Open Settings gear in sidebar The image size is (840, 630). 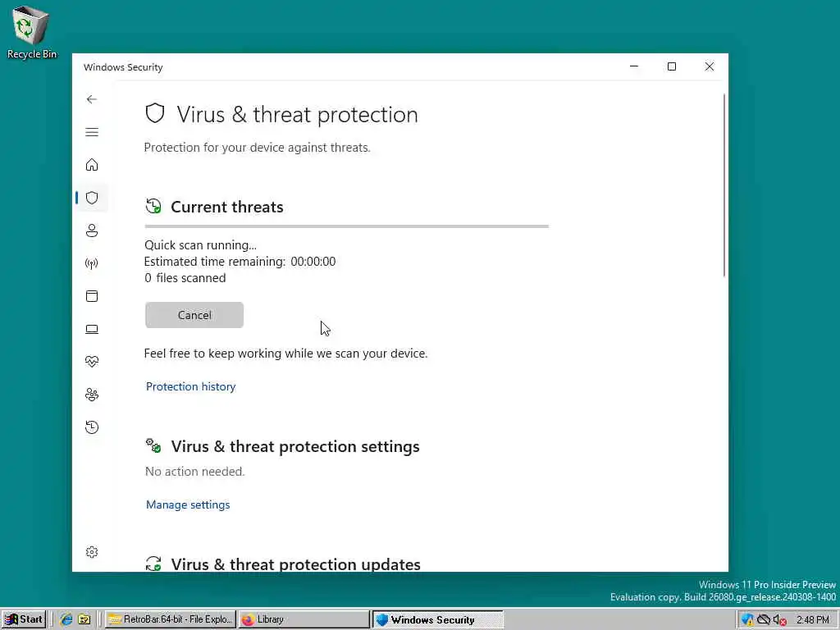tap(92, 552)
